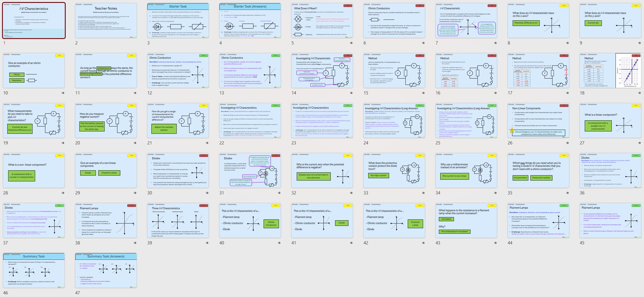The height and width of the screenshot is (297, 644).
Task: Select the Summary Task slide 46
Action: pyautogui.click(x=34, y=271)
